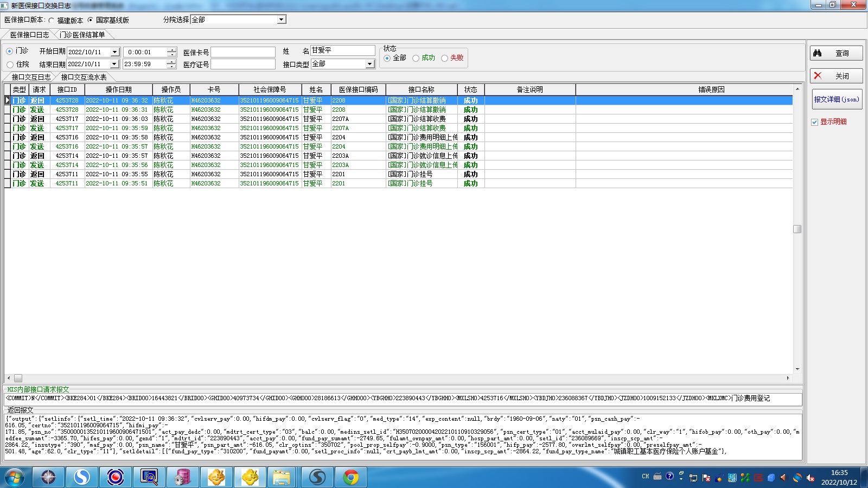Click the 关闭 close button

(x=836, y=76)
